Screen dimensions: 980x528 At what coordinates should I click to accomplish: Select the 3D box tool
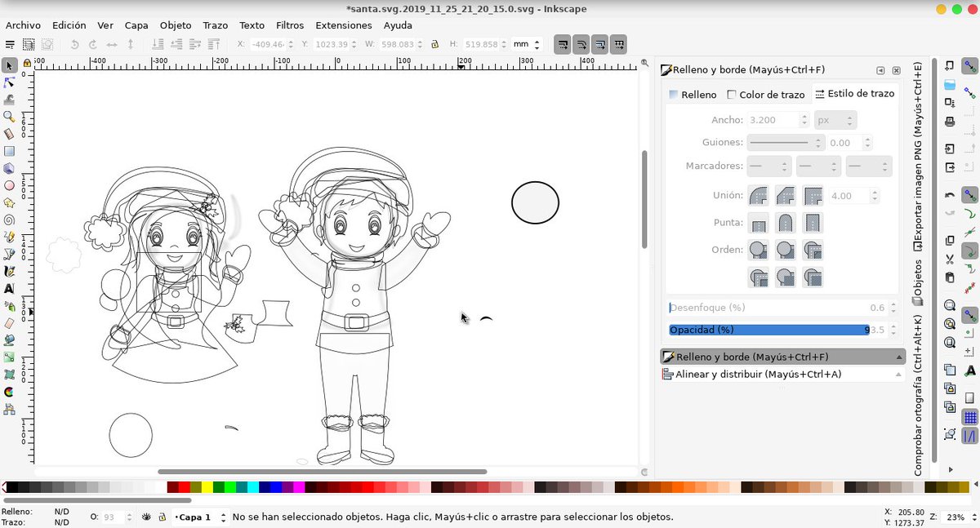point(9,168)
